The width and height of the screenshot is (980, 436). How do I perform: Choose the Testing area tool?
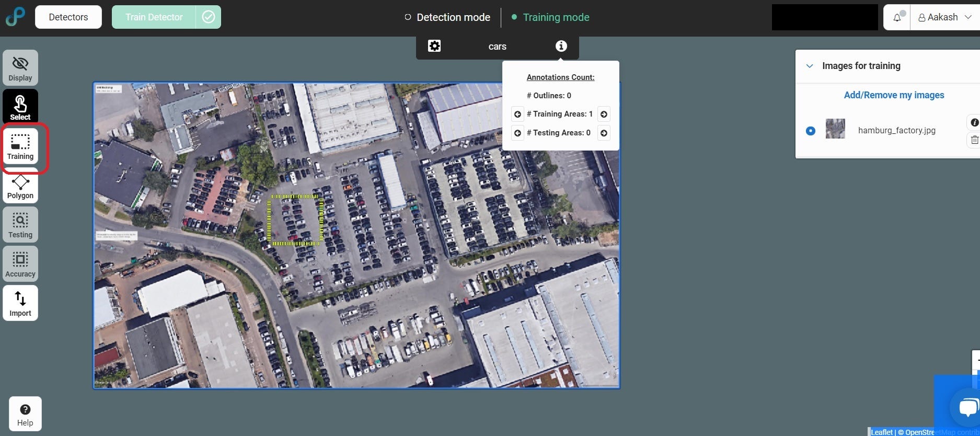(x=20, y=225)
